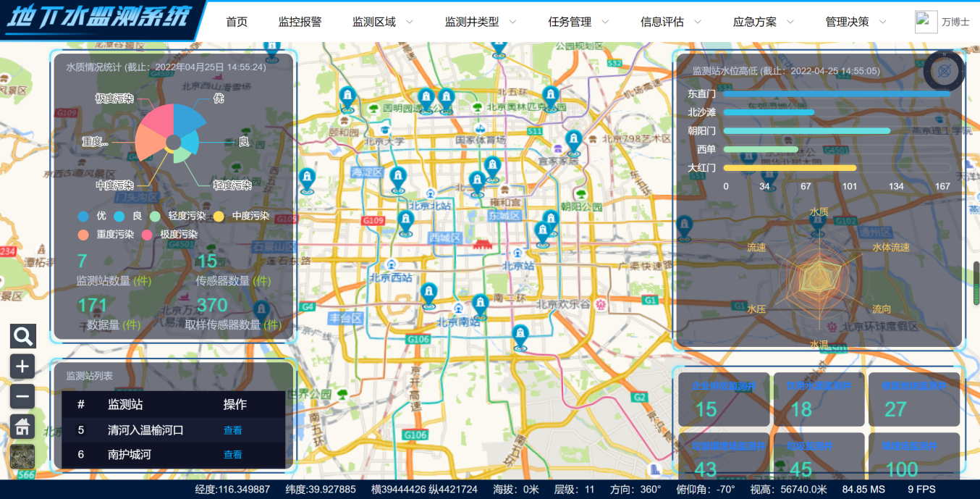980x499 pixels.
Task: Click the 大红门 water level bar
Action: [x=790, y=168]
